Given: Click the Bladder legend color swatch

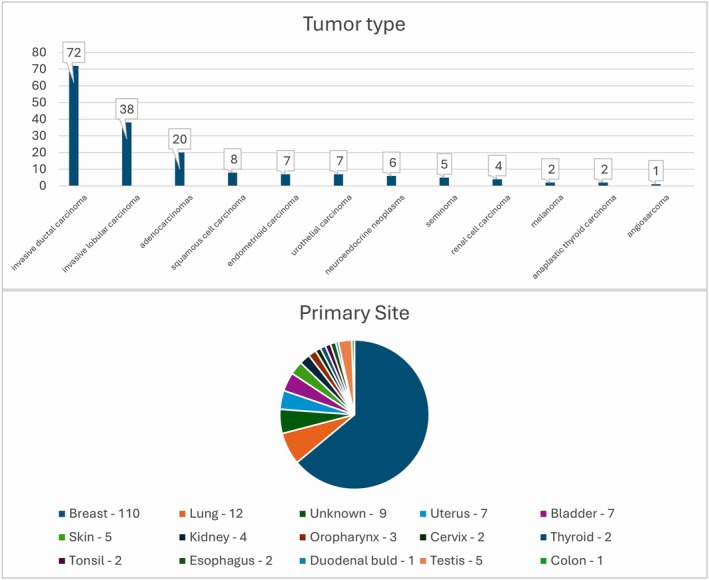Looking at the screenshot, I should click(544, 514).
